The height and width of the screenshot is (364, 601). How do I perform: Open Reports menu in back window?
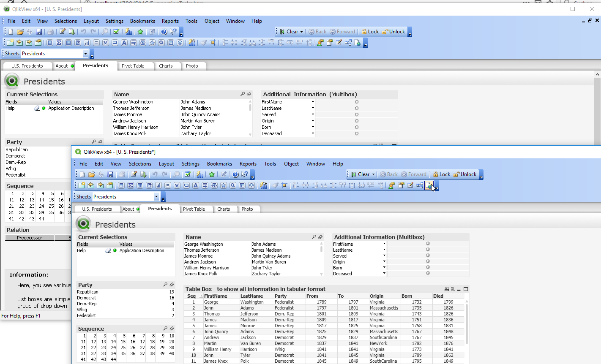point(170,21)
